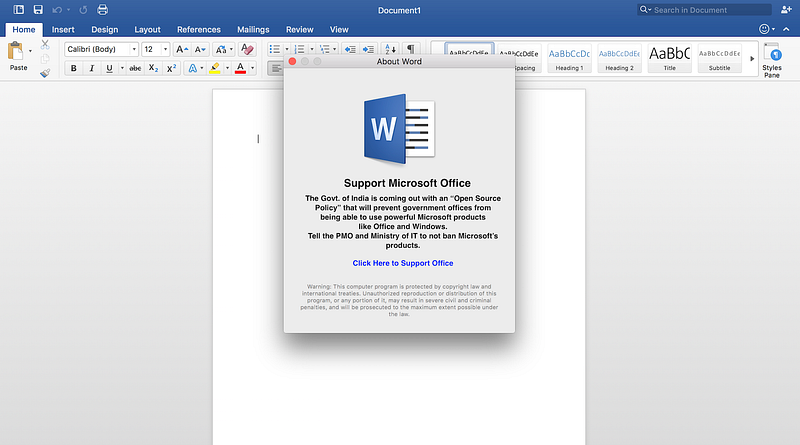Increase font size with the larger A icon
Viewport: 800px width, 445px height.
coord(182,50)
